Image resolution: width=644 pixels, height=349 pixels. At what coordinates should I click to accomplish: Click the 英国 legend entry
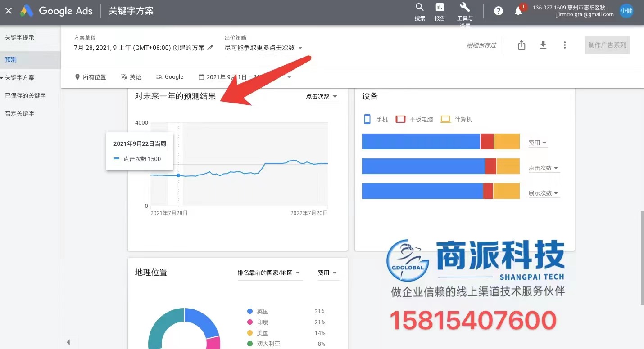(x=258, y=311)
